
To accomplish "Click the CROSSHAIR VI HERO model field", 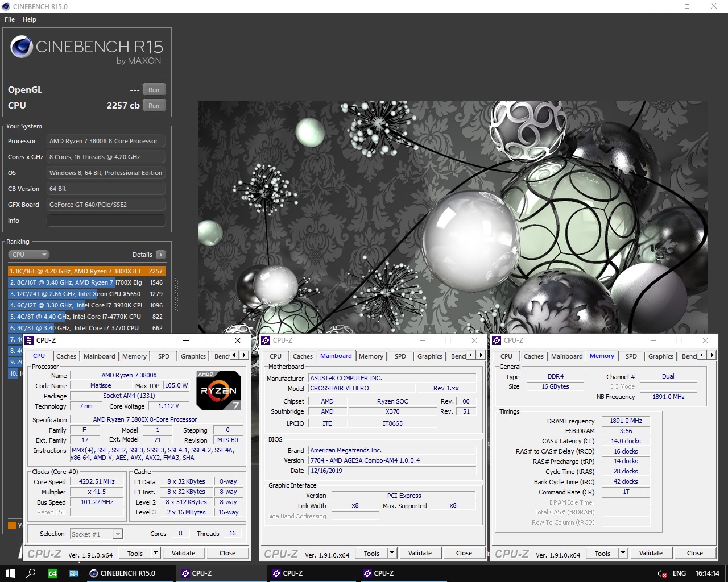I will coord(362,388).
